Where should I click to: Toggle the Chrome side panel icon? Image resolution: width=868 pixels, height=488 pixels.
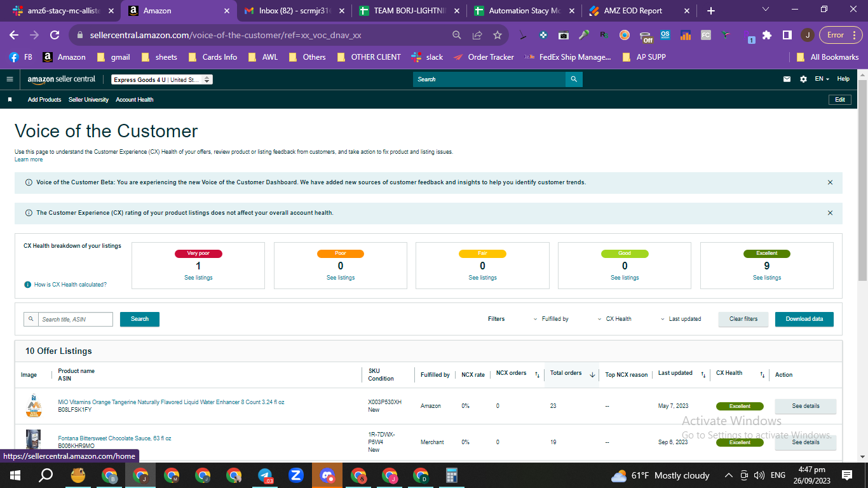787,35
